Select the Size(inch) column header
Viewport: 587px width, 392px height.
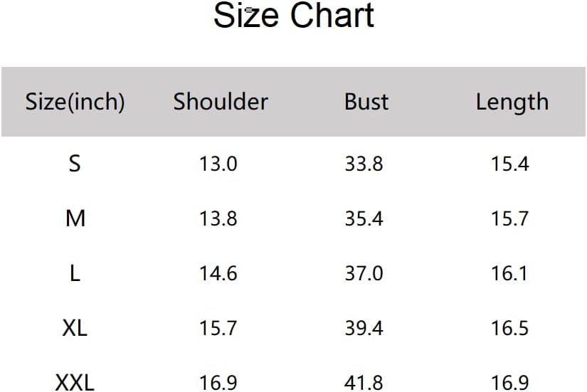75,102
